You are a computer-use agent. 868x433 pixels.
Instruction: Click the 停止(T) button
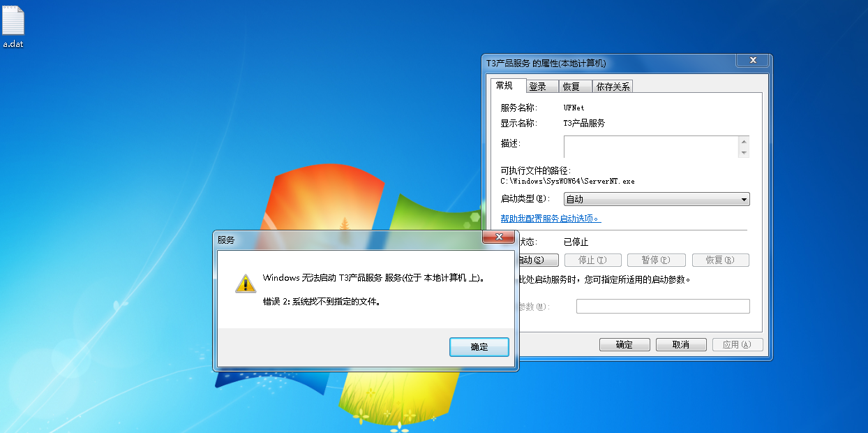click(x=591, y=260)
